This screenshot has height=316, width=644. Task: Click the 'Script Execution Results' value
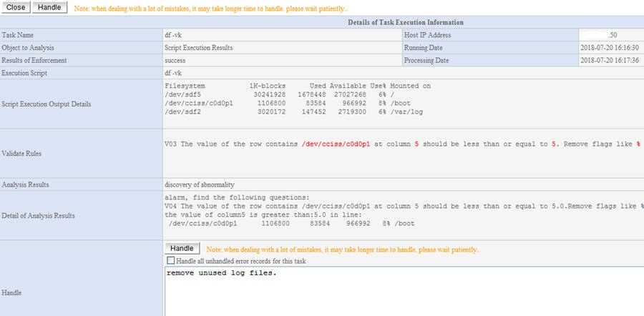[198, 48]
